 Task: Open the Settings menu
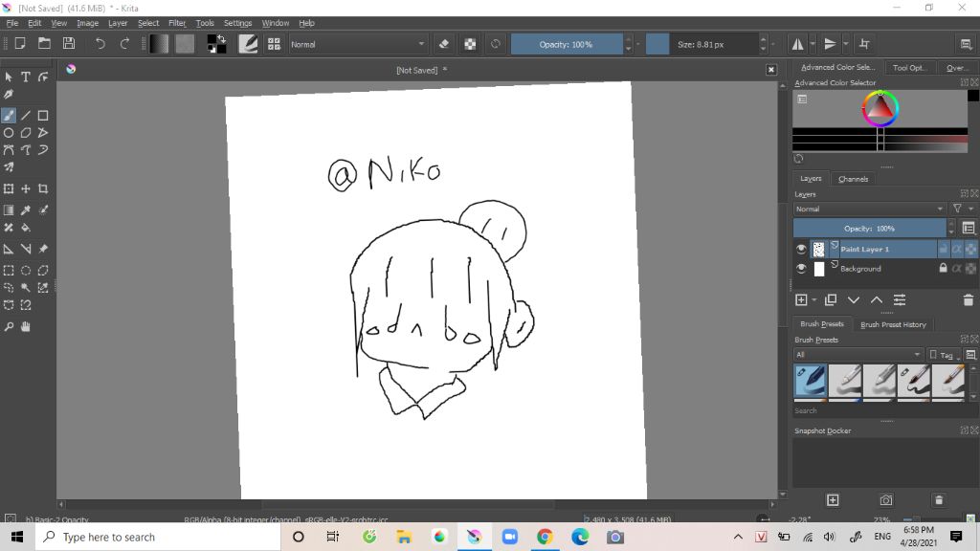tap(237, 23)
